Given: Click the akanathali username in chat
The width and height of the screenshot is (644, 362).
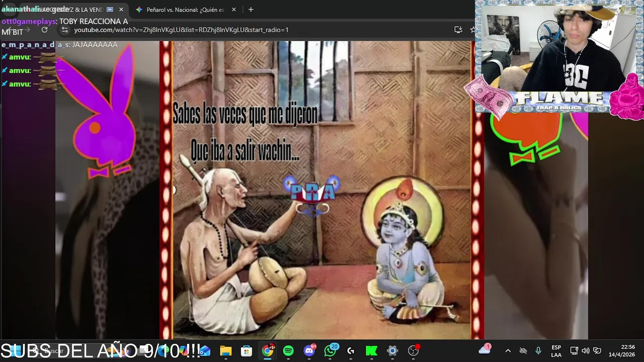Looking at the screenshot, I should point(20,10).
